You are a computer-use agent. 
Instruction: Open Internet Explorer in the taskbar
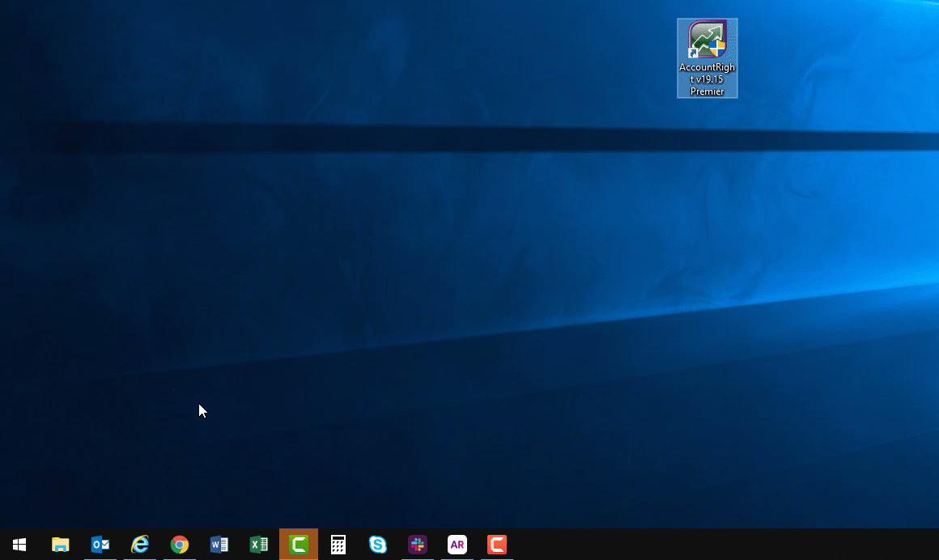coord(140,545)
